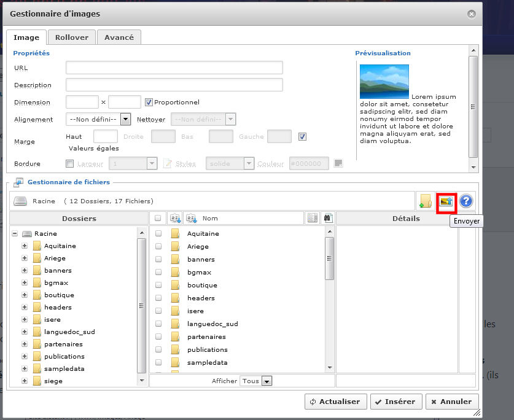Select Racine root in Dossiers tree
Image resolution: width=514 pixels, height=420 pixels.
click(x=45, y=233)
